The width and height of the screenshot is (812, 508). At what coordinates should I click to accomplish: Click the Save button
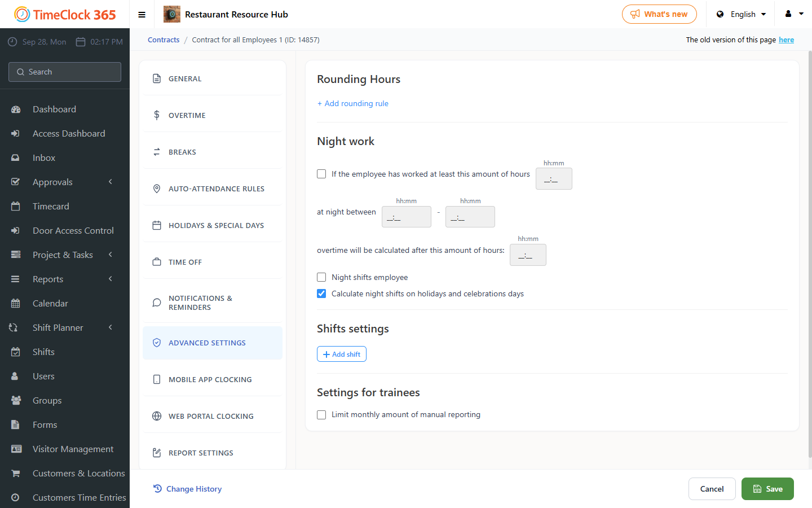[767, 489]
